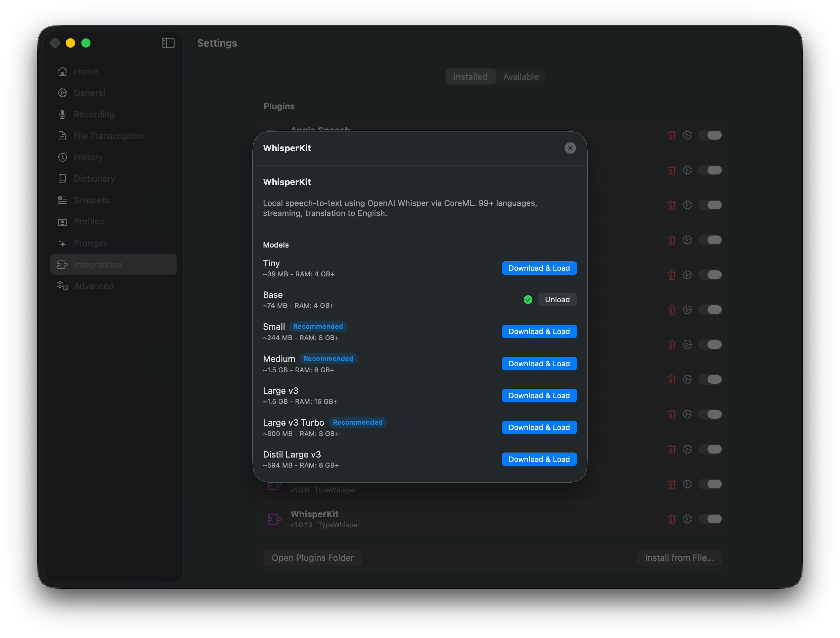Open the Prompts section
The height and width of the screenshot is (638, 840).
90,243
